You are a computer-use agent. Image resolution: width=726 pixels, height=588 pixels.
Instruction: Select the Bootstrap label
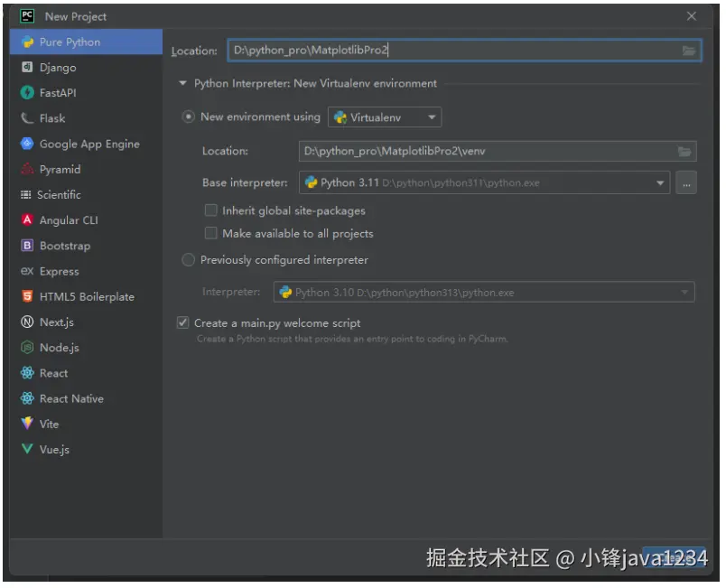click(x=65, y=246)
